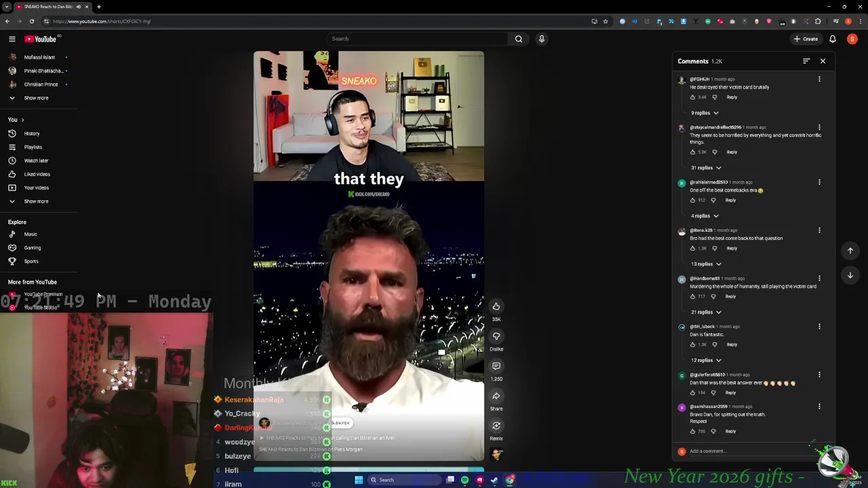The width and height of the screenshot is (868, 488).
Task: Like the @samihassan2359 comment
Action: 692,431
